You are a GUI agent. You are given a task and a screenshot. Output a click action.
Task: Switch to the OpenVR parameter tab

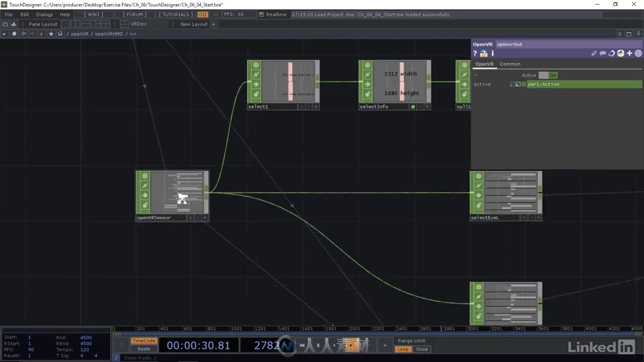tap(485, 64)
